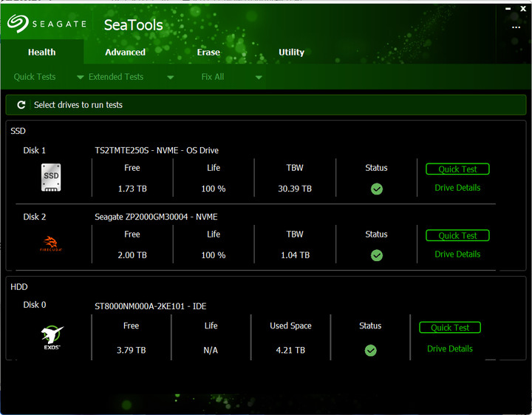Select the Disk 1 SSD drive icon
This screenshot has width=532, height=415.
(51, 178)
